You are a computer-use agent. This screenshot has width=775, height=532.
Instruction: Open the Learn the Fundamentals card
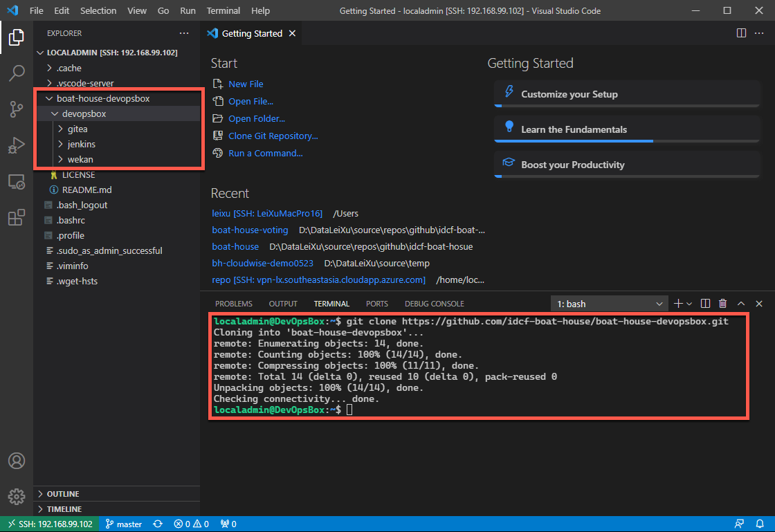627,129
